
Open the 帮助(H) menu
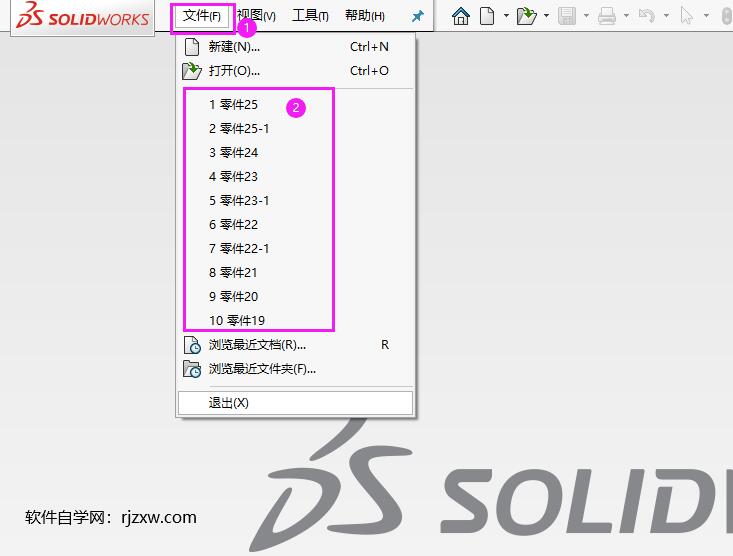pyautogui.click(x=365, y=16)
